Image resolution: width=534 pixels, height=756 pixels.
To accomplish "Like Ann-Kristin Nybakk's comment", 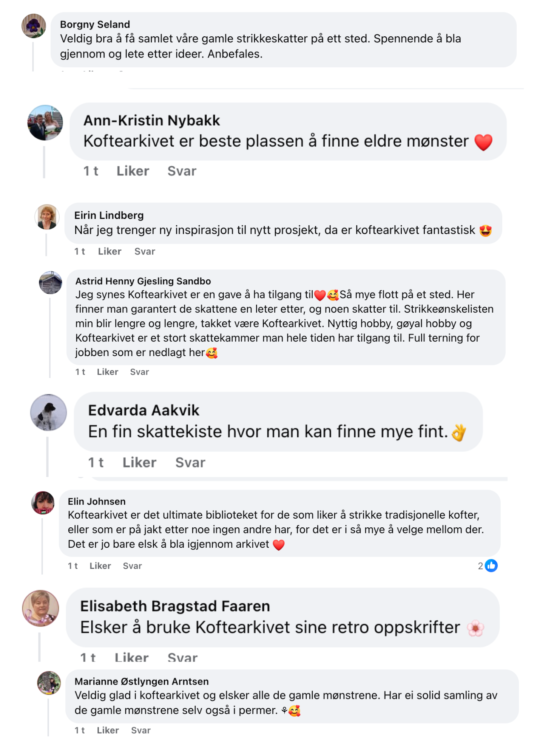I will [x=133, y=171].
